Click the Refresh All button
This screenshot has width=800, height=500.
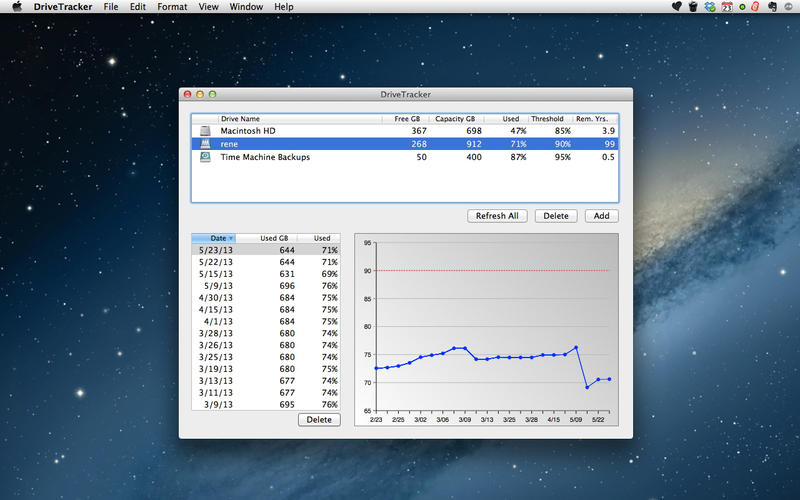point(497,216)
